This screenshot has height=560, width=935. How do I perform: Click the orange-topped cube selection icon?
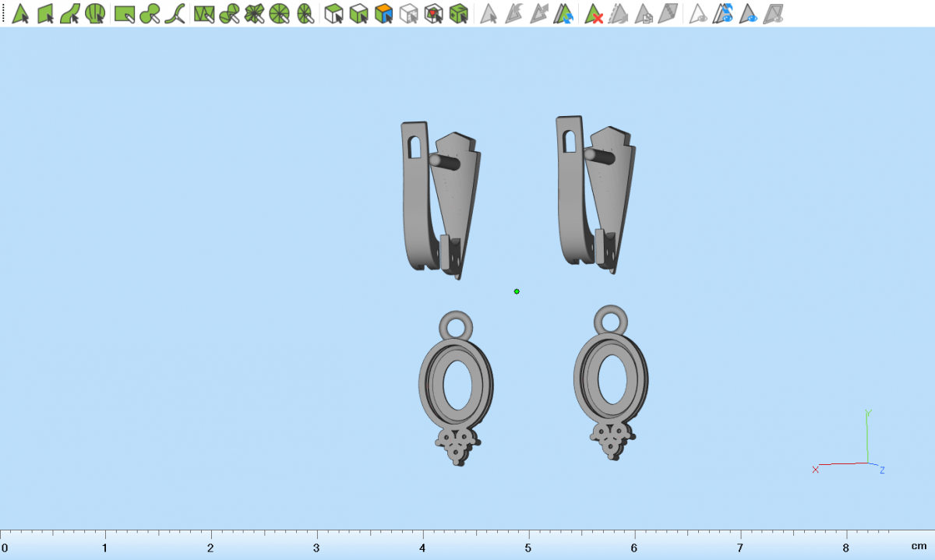pyautogui.click(x=383, y=13)
